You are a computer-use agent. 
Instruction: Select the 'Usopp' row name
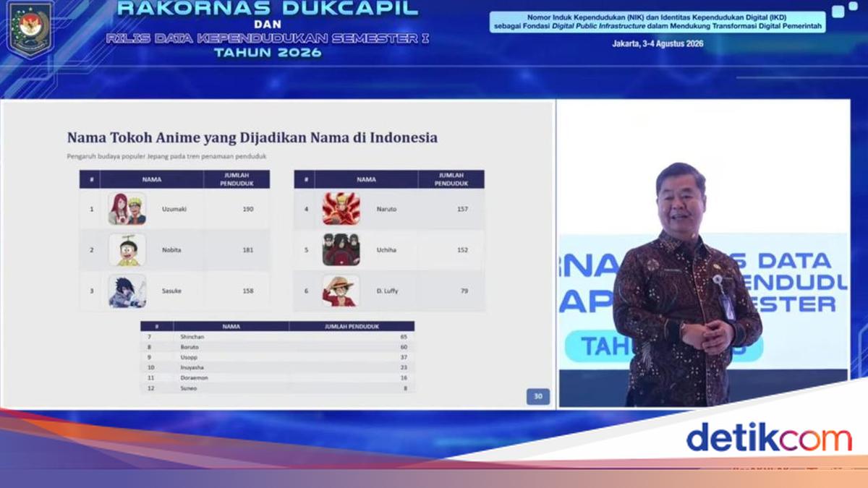[187, 357]
